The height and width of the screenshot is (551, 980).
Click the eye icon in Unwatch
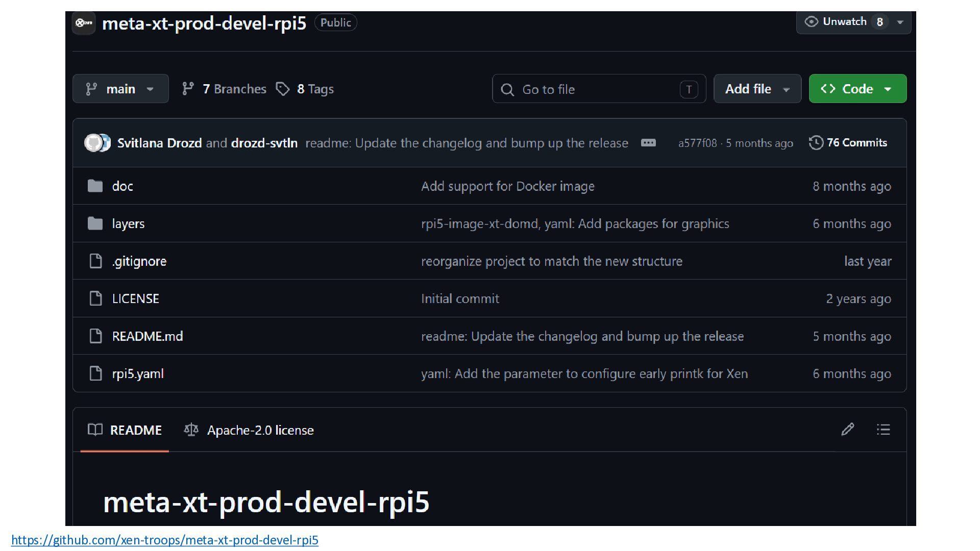[811, 22]
